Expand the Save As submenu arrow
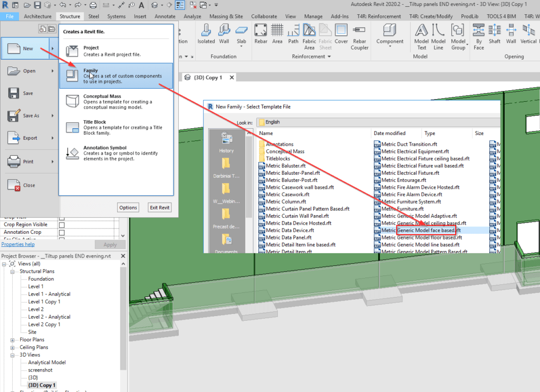The height and width of the screenshot is (392, 540). coord(53,116)
